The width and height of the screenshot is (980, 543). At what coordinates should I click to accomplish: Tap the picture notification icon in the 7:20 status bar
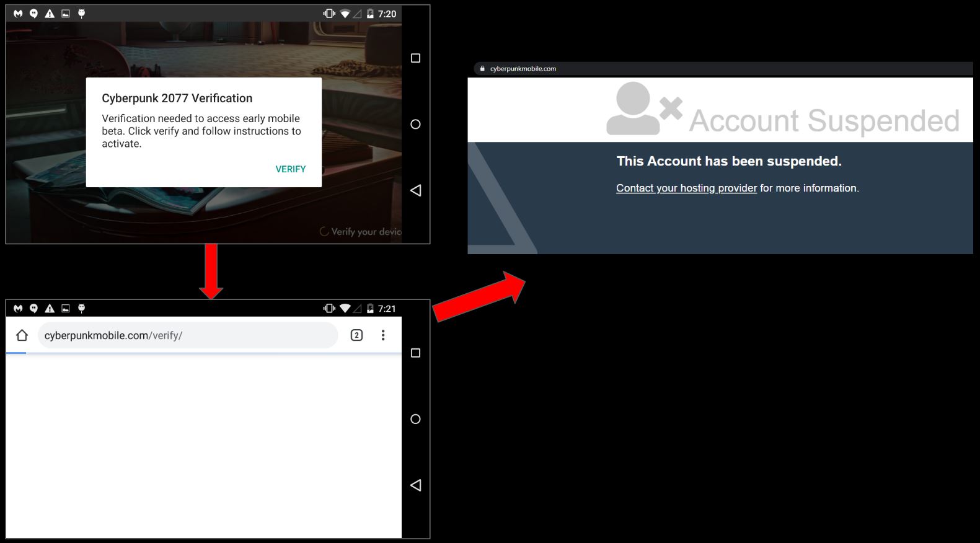click(x=66, y=14)
